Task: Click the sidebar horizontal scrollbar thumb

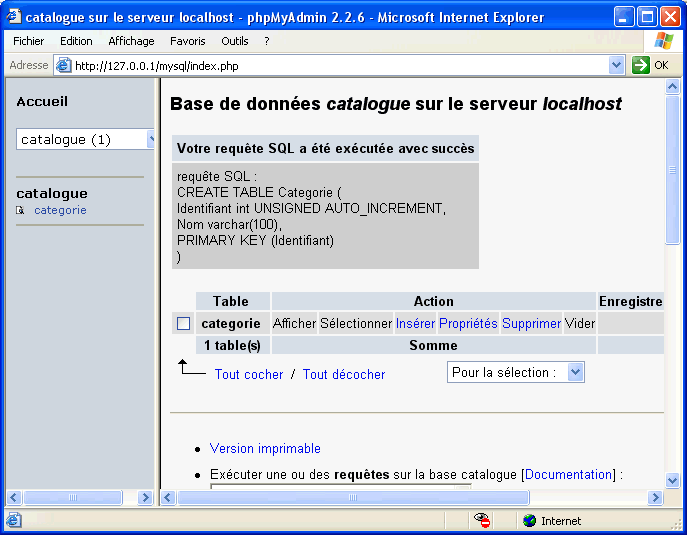Action: coord(73,497)
